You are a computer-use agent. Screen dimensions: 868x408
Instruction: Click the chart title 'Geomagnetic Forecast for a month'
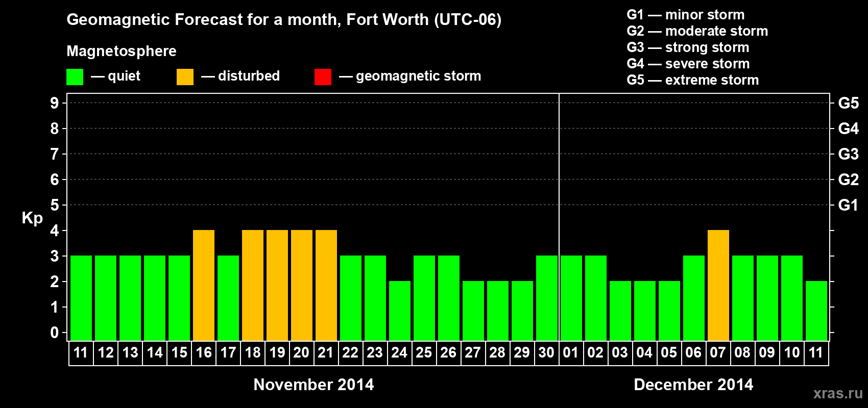(204, 20)
